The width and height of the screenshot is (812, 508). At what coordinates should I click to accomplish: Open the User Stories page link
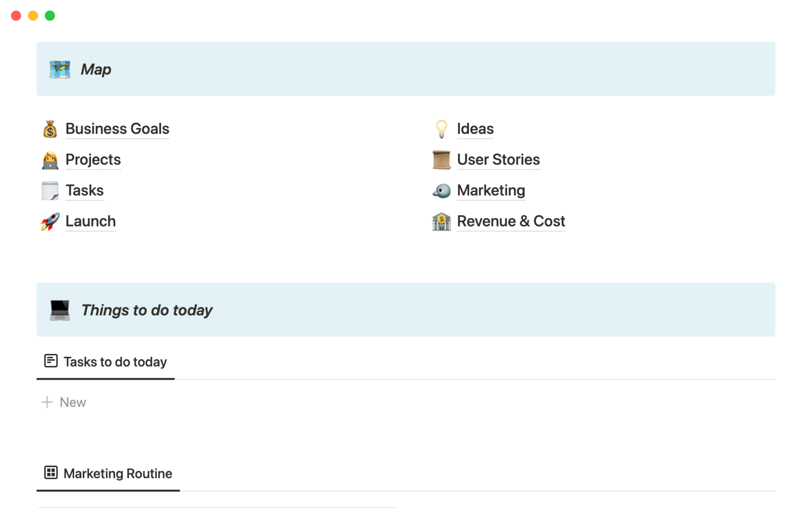(x=498, y=160)
